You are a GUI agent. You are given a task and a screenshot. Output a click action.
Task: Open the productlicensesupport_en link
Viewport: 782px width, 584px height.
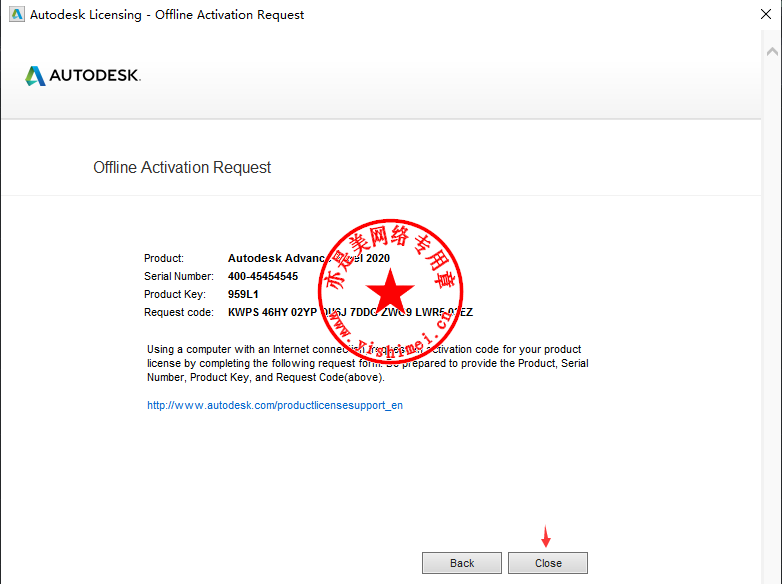(x=275, y=406)
